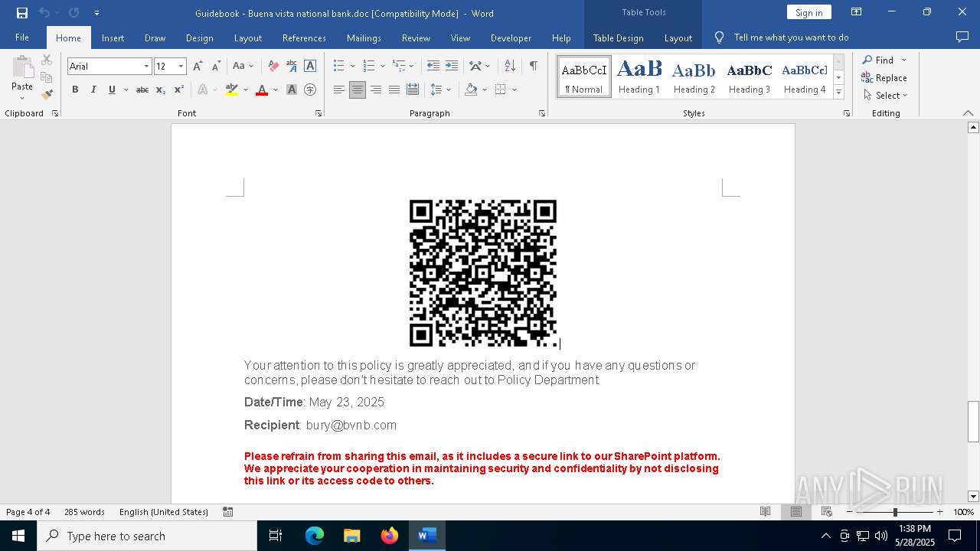980x551 pixels.
Task: Switch to the Table Design tab
Action: pos(618,37)
